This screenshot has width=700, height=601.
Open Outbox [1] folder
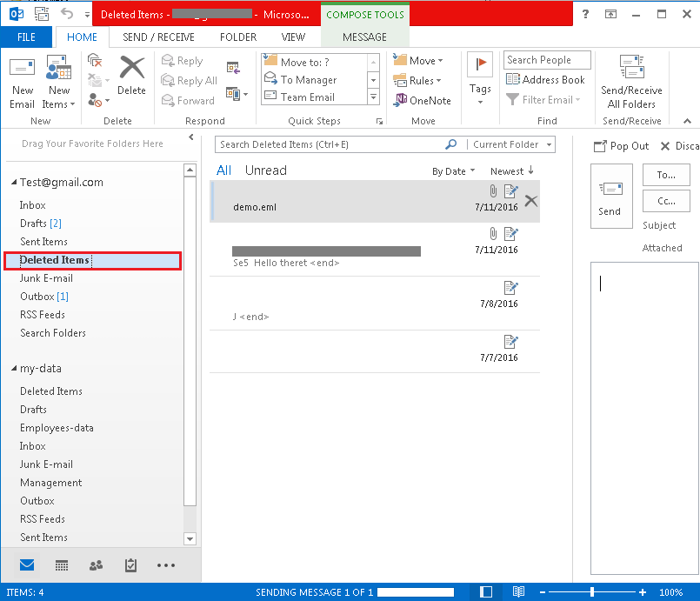coord(43,297)
